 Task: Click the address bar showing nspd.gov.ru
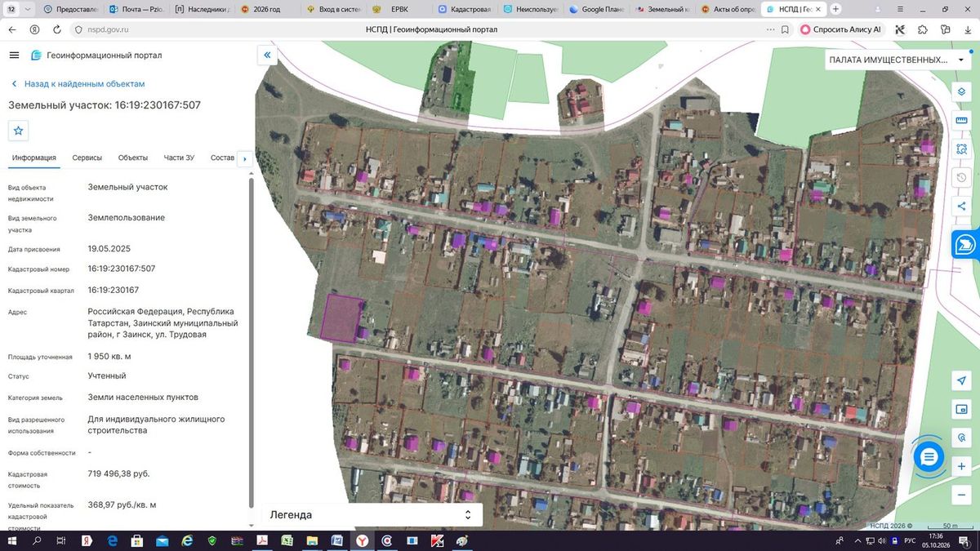pos(106,29)
